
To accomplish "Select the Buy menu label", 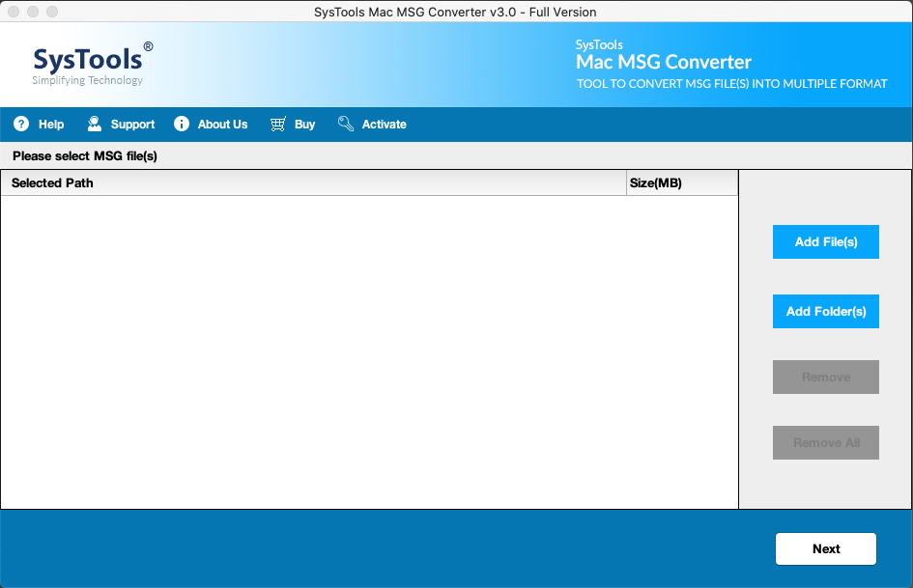I will click(304, 124).
